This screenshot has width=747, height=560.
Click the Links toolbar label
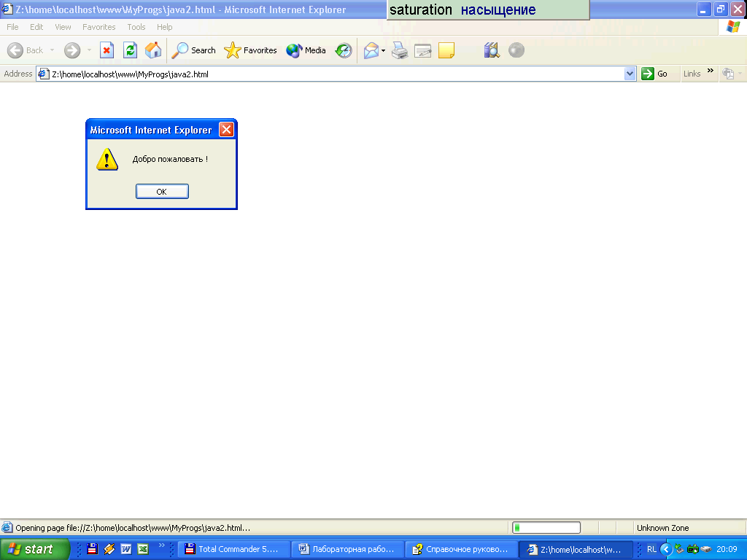692,74
